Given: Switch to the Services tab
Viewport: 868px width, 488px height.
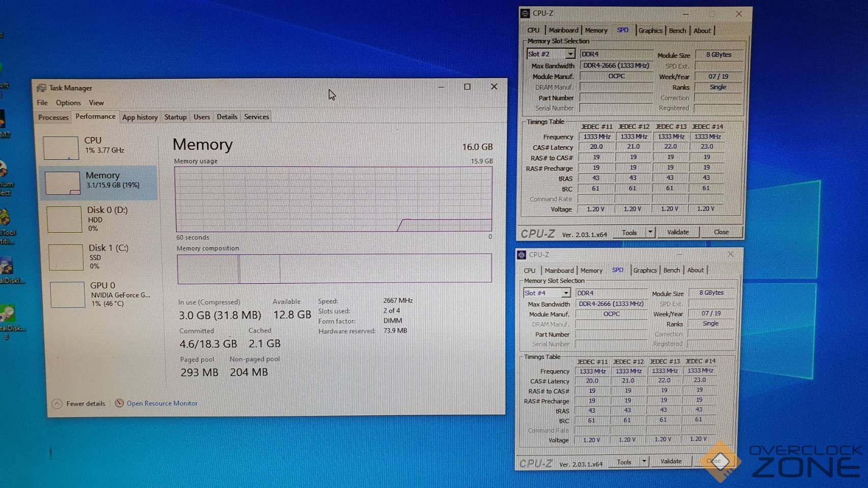Looking at the screenshot, I should 256,117.
